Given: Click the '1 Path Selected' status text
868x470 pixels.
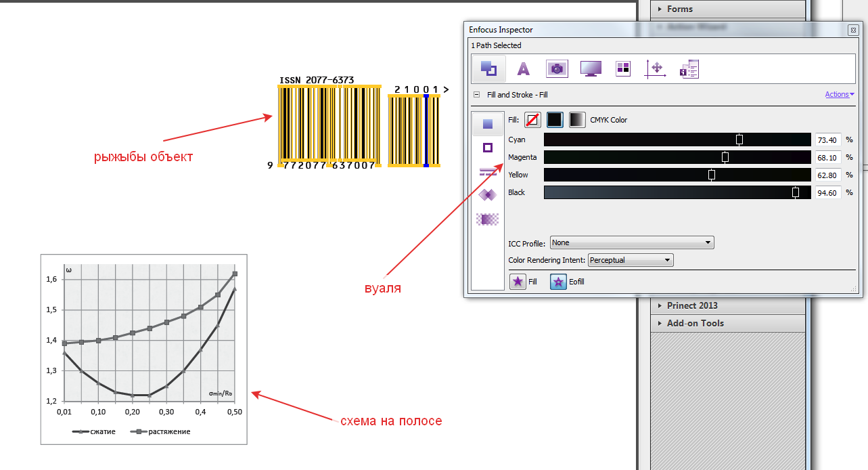Looking at the screenshot, I should click(497, 45).
